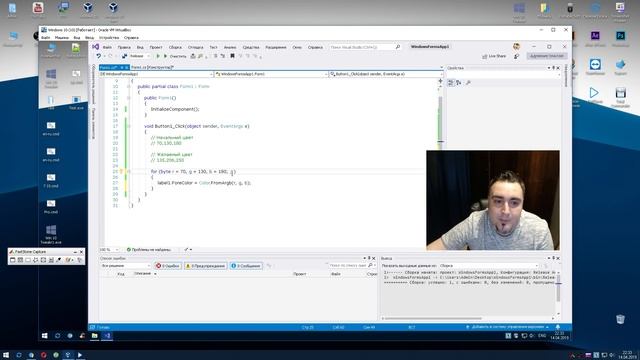Open File Explorer in guest taskbar
Screen dimensions: 640x360
[95, 336]
